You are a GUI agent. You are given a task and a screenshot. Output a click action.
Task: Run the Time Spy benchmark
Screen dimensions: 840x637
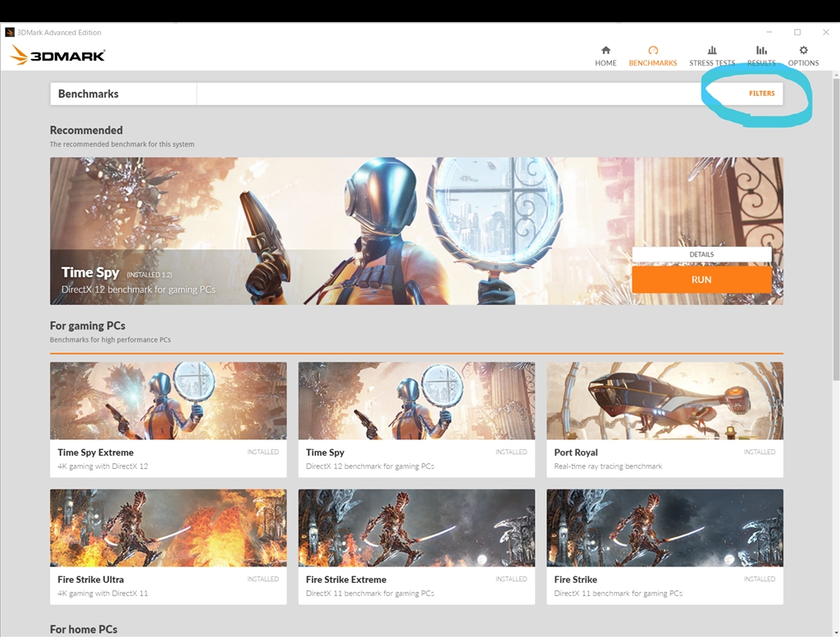point(702,280)
